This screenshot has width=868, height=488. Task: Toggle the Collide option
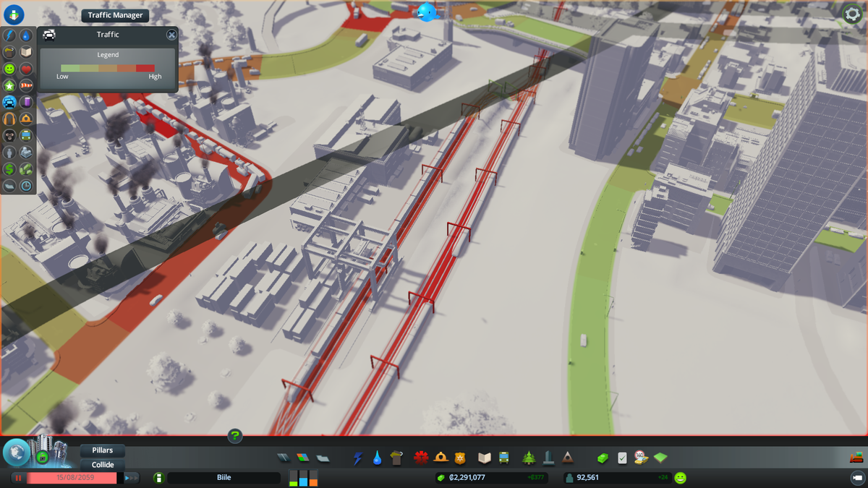tap(102, 465)
